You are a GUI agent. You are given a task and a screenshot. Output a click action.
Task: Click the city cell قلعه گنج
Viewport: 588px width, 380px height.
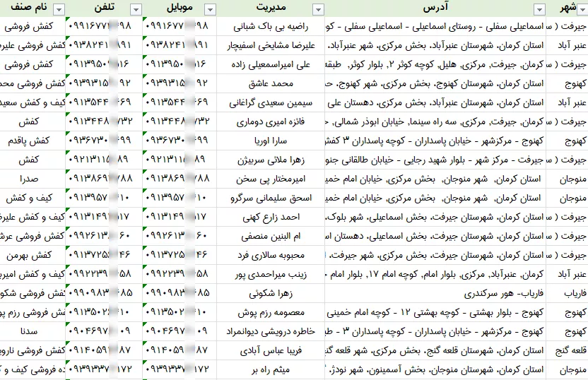click(x=567, y=351)
